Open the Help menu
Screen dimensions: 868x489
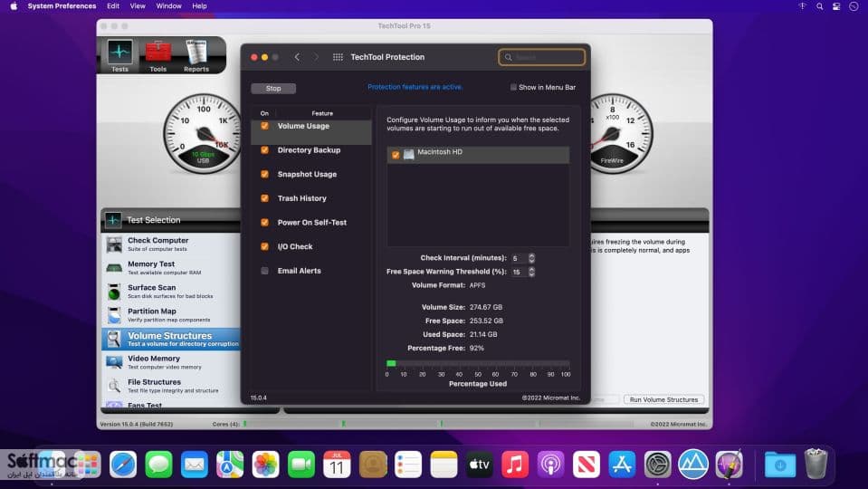coord(199,6)
